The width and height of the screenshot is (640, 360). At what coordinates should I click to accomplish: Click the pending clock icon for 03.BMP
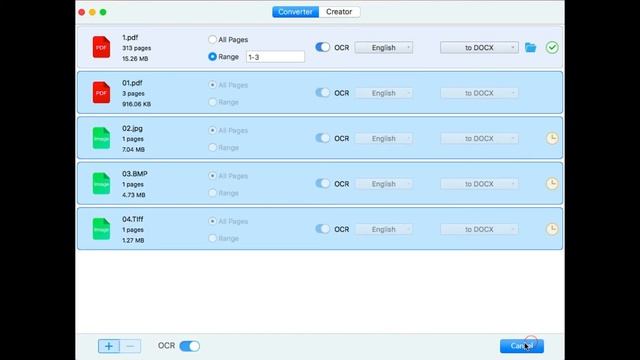coord(552,184)
